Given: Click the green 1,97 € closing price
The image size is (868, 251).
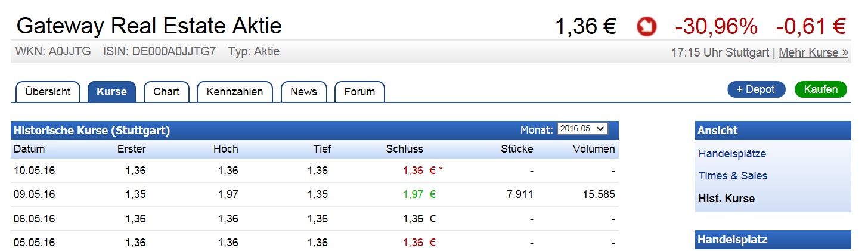Looking at the screenshot, I should coord(419,194).
